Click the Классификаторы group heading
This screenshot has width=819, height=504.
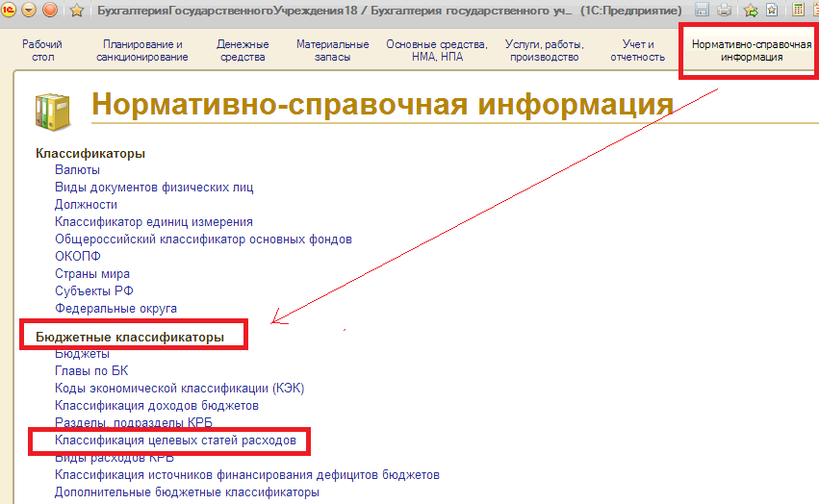coord(90,154)
